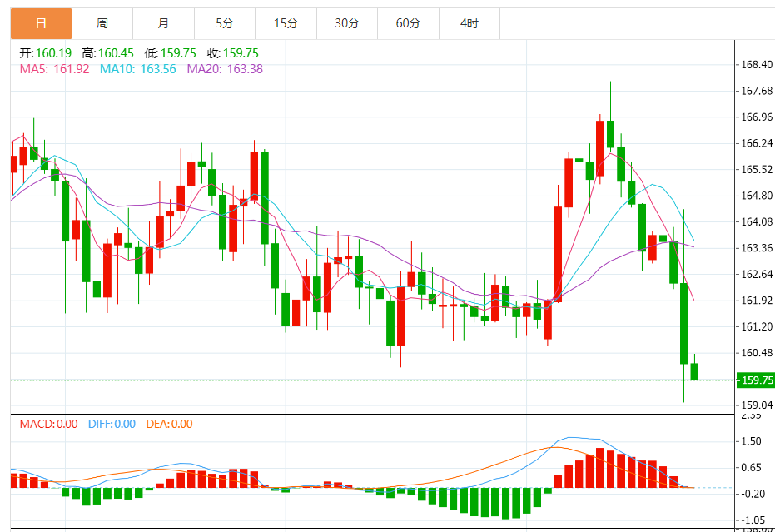The image size is (775, 532).
Task: Open the 60分 interval tab
Action: click(408, 23)
